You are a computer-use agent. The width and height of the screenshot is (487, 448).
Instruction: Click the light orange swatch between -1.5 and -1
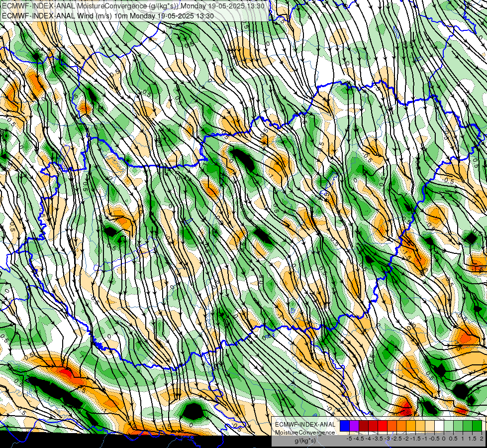[x=420, y=426]
